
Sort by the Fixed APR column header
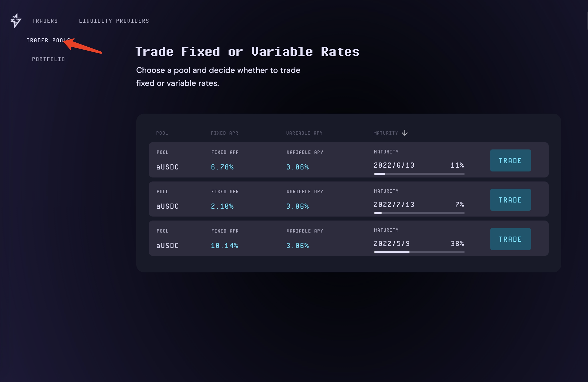tap(224, 133)
